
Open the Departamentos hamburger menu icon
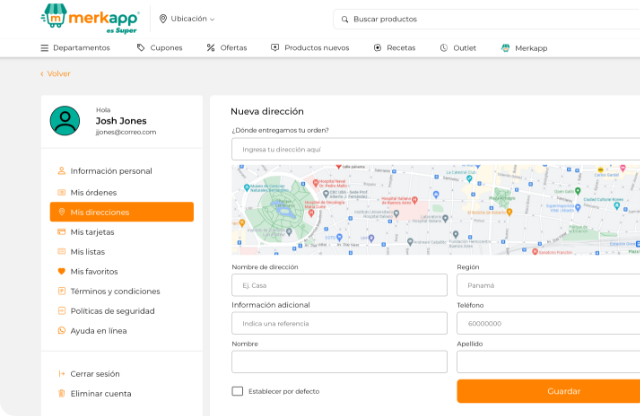[x=44, y=48]
